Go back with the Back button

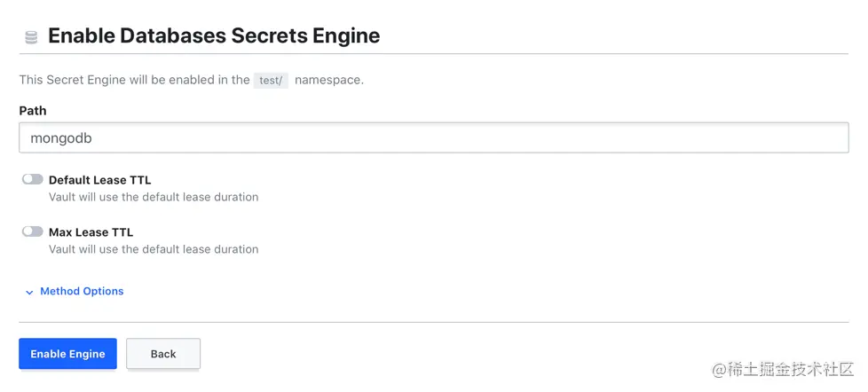(x=163, y=354)
